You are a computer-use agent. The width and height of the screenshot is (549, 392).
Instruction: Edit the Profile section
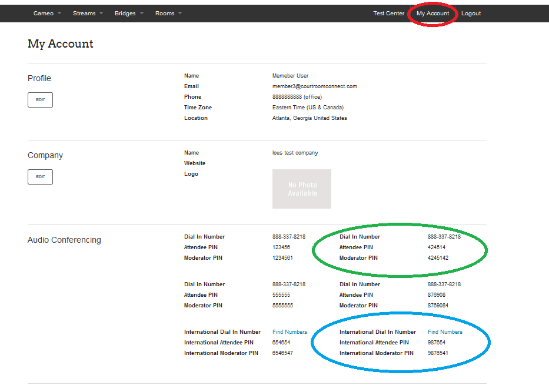[x=40, y=100]
